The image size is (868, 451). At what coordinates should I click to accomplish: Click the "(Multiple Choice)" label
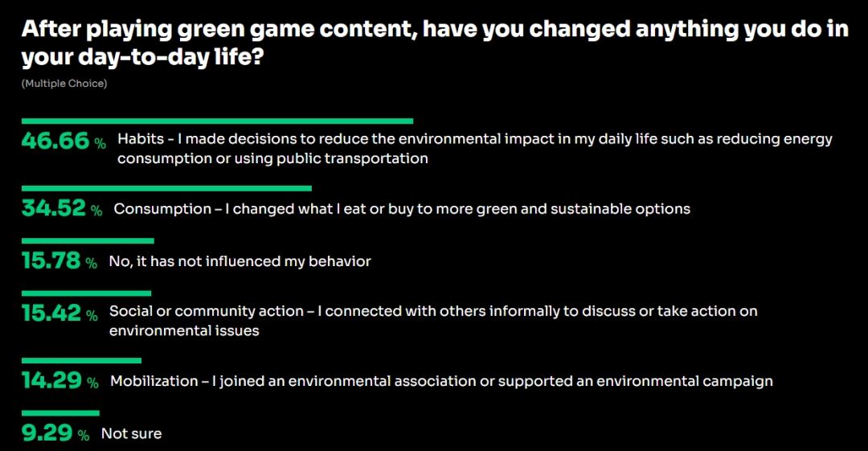pyautogui.click(x=64, y=84)
